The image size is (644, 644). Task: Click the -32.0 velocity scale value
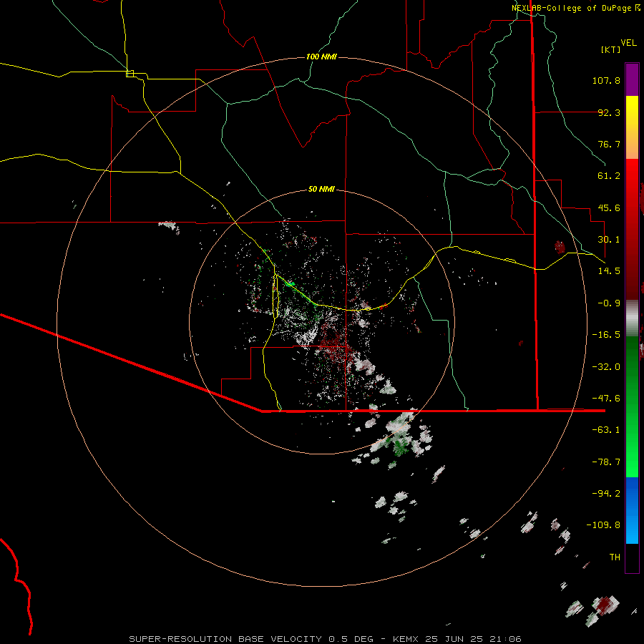click(606, 367)
